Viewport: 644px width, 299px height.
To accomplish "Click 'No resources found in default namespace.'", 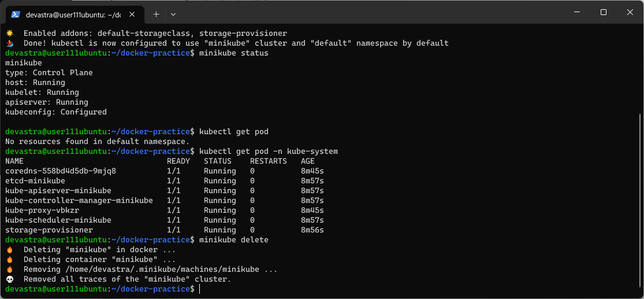I will (x=98, y=142).
